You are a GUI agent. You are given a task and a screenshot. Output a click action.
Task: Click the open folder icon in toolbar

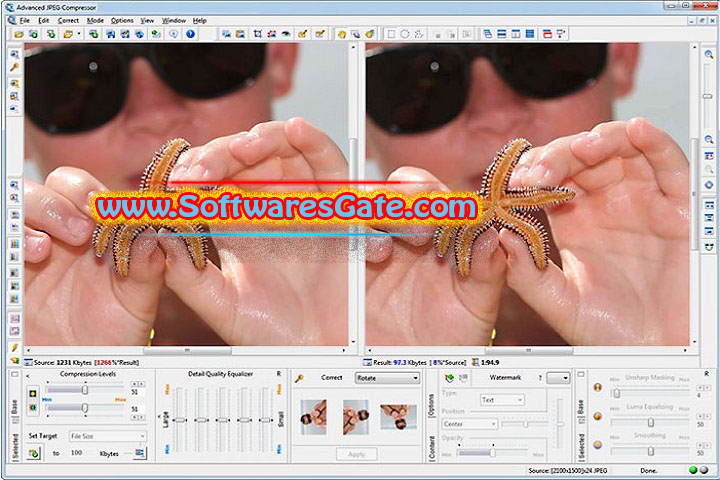pyautogui.click(x=19, y=34)
